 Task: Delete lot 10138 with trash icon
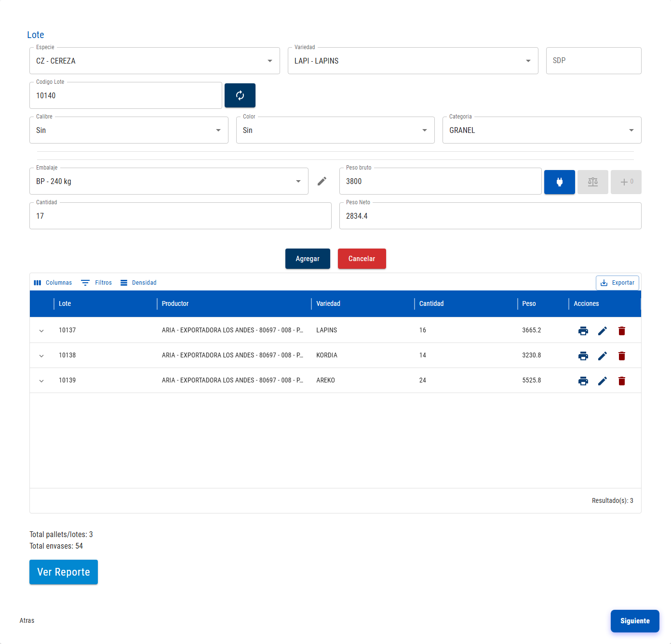pos(622,356)
